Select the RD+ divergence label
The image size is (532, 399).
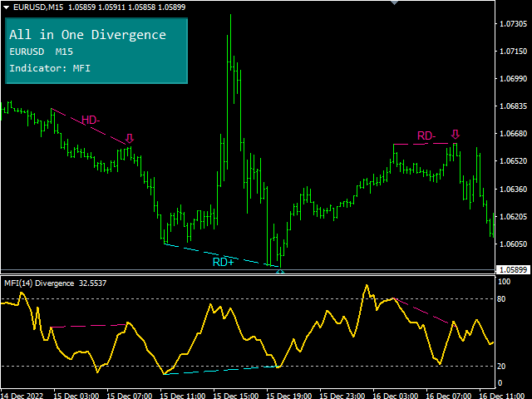[x=223, y=262]
